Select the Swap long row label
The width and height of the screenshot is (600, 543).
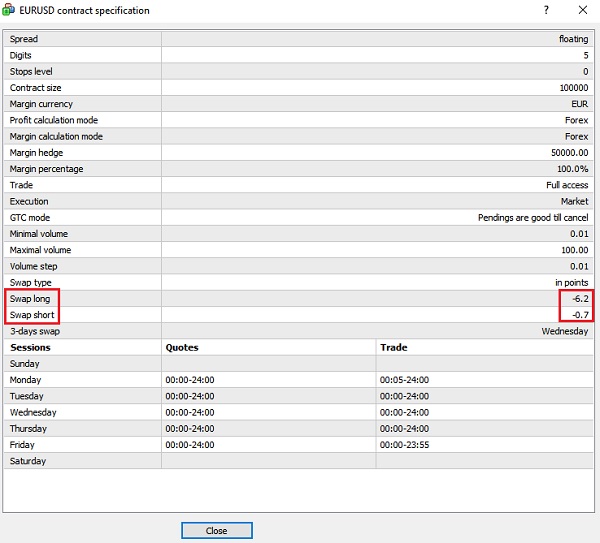32,299
